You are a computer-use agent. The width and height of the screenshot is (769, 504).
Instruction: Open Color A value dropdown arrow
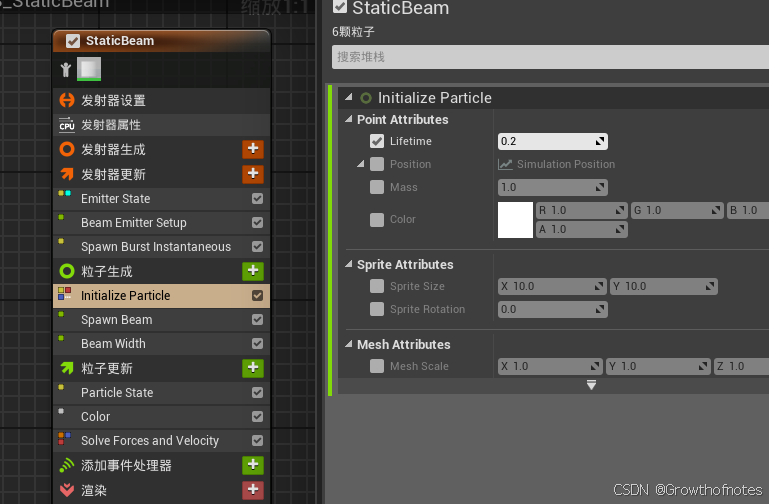(x=620, y=229)
